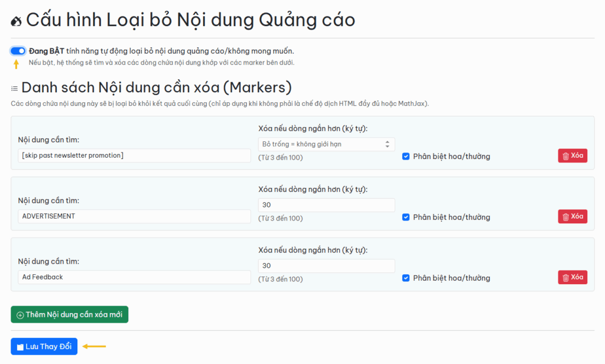Click inside the ADVERTISEMENT search content field
This screenshot has height=364, width=605.
point(134,216)
